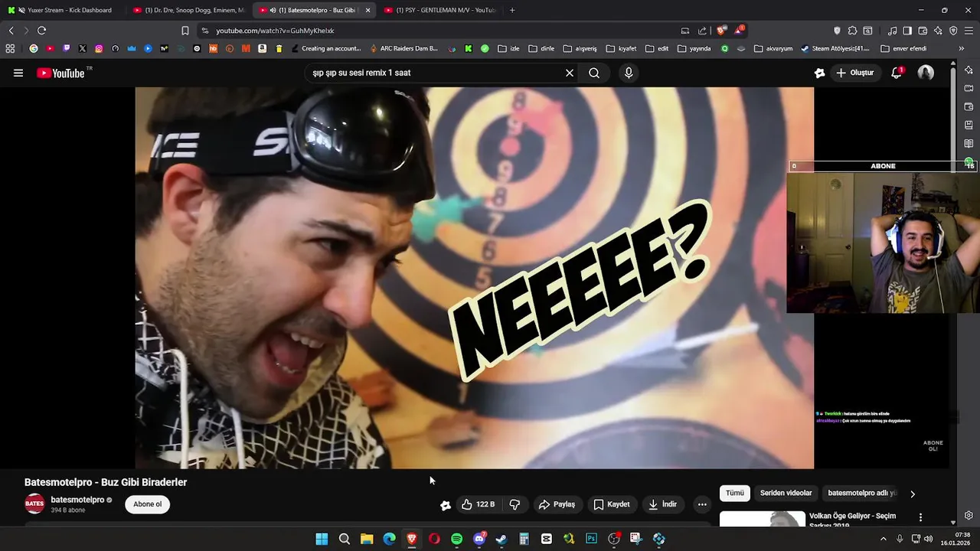Image resolution: width=980 pixels, height=551 pixels.
Task: Open the batesmotelpro channel name link
Action: [77, 500]
